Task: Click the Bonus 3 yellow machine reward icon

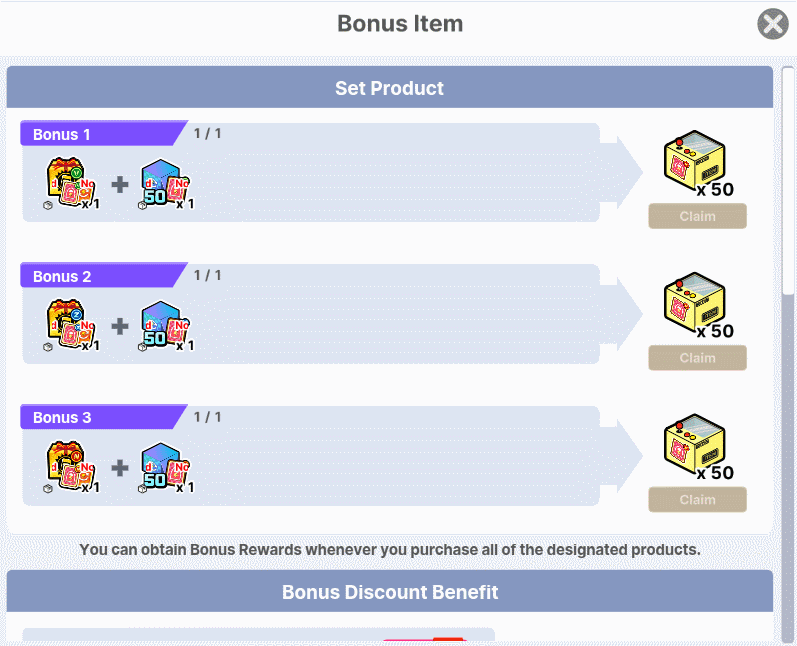Action: click(695, 447)
